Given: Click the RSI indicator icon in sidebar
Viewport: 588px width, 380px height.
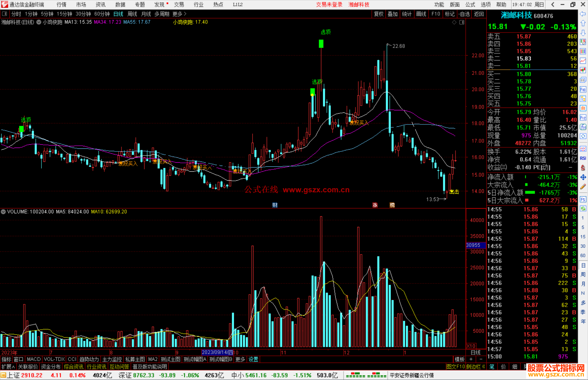Looking at the screenshot, I should click(583, 158).
